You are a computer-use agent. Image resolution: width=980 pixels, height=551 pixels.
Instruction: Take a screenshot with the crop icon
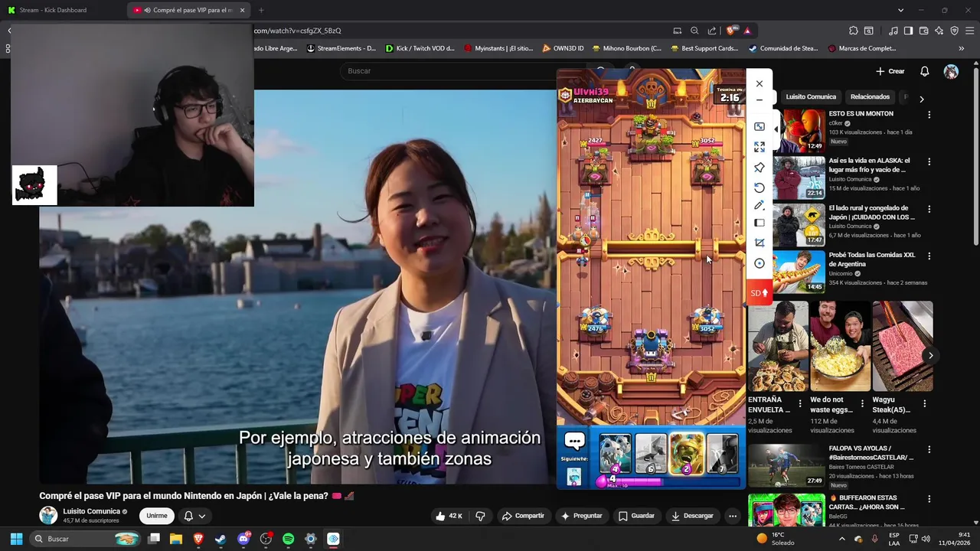coord(759,243)
